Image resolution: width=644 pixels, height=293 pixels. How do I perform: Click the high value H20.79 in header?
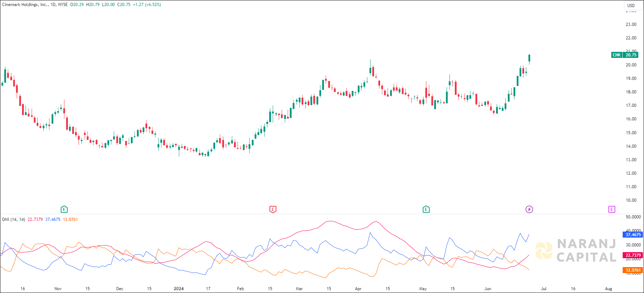93,5
